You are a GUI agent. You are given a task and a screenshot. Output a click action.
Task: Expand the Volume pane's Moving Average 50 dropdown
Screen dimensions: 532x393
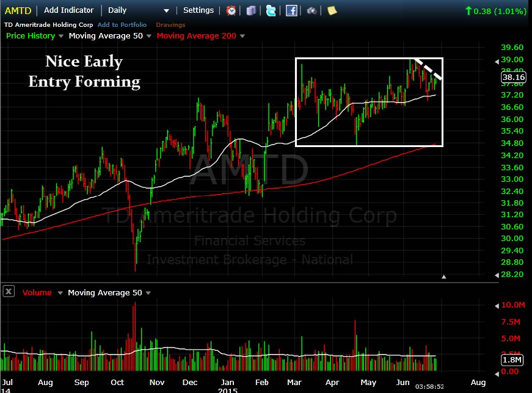tap(148, 293)
